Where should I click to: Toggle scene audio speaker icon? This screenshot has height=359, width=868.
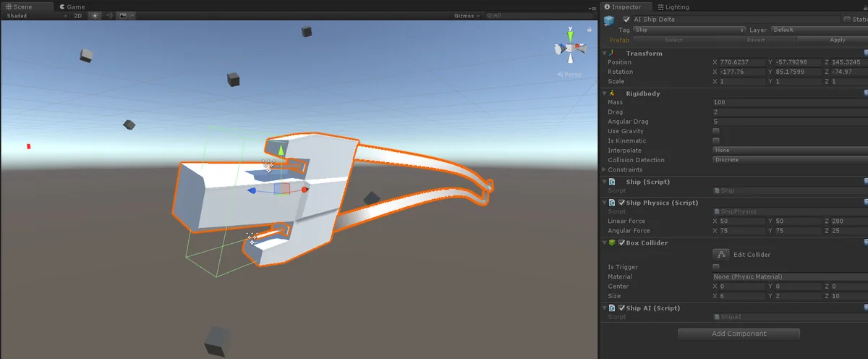[109, 15]
